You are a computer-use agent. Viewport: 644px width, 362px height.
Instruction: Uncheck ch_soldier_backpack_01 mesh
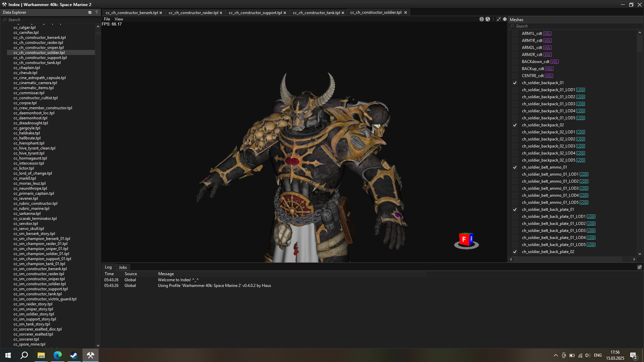(x=515, y=83)
